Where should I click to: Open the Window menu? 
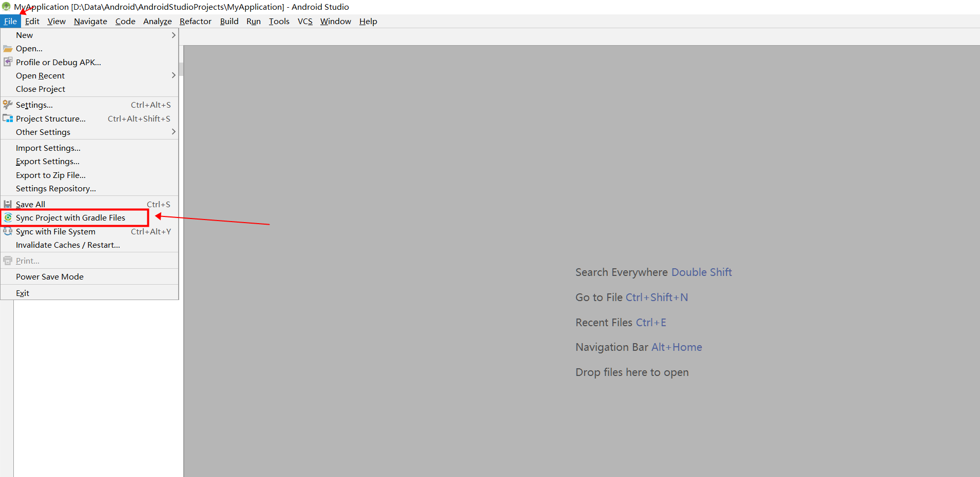pos(336,21)
